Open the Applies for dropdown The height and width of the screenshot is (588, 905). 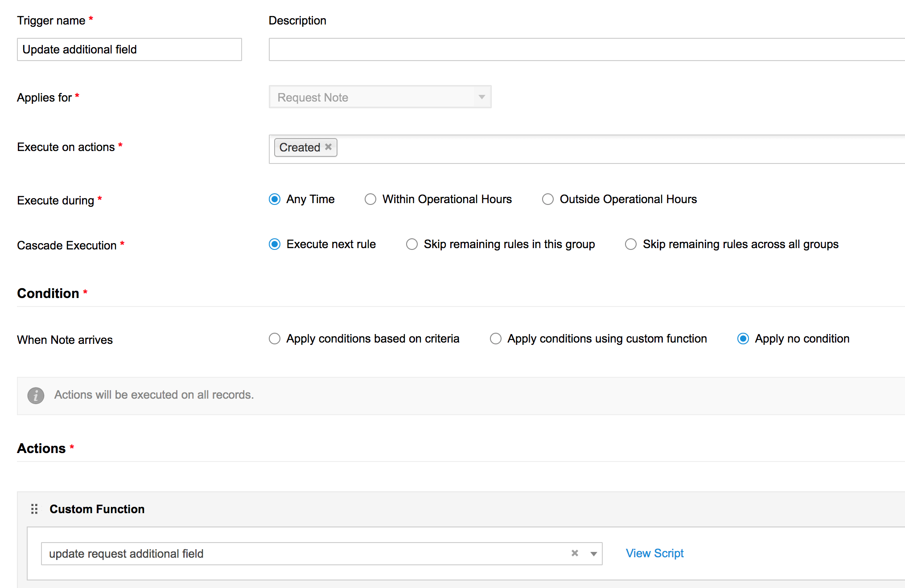[x=380, y=97]
